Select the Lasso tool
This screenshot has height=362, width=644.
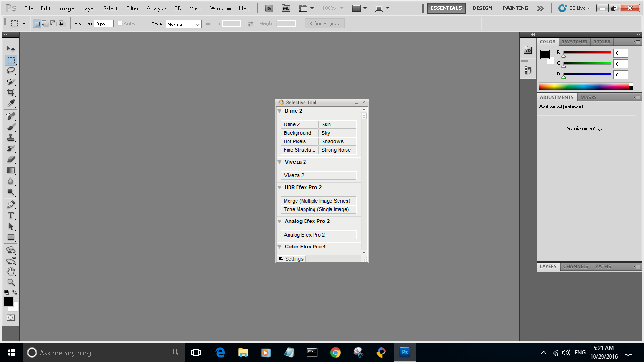point(11,71)
